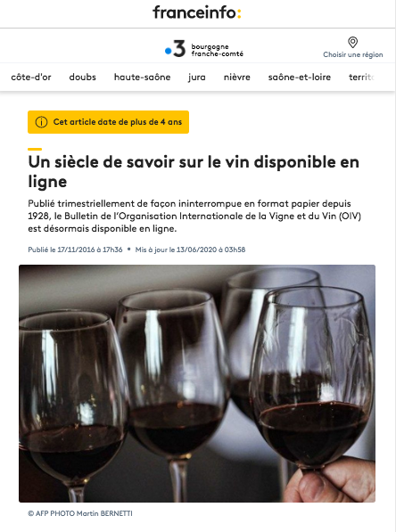
Task: Click the article summary paragraph
Action: tap(194, 217)
